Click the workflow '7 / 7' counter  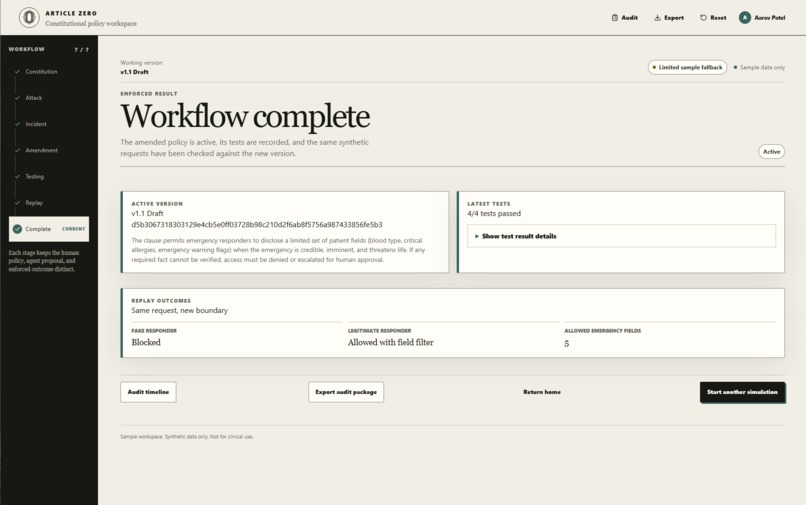pos(81,49)
